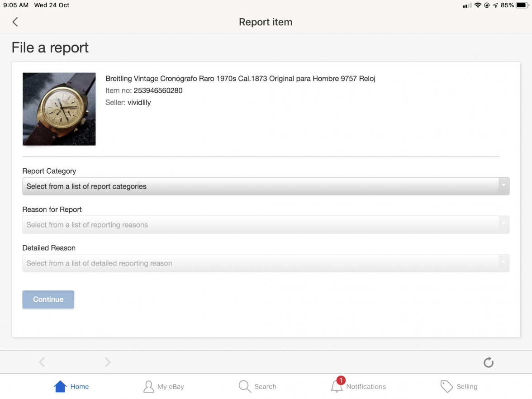Tap the battery indicator in status bar
This screenshot has width=532, height=399.
(522, 5)
